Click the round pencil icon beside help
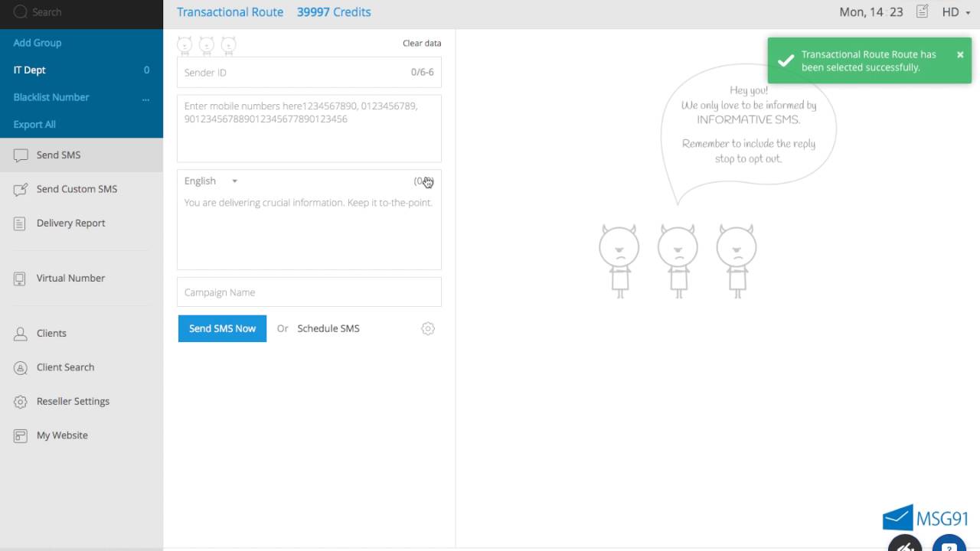Viewport: 980px width, 551px height. pyautogui.click(x=906, y=543)
